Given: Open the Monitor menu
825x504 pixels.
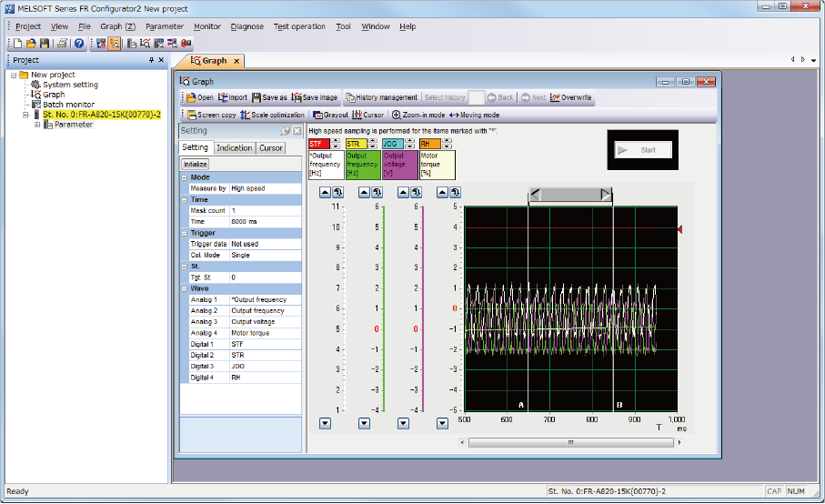Looking at the screenshot, I should [x=207, y=26].
